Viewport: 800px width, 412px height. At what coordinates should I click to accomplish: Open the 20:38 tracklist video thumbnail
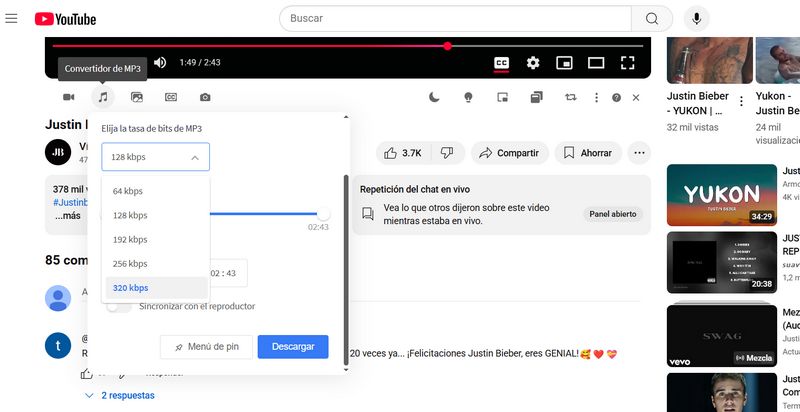721,263
